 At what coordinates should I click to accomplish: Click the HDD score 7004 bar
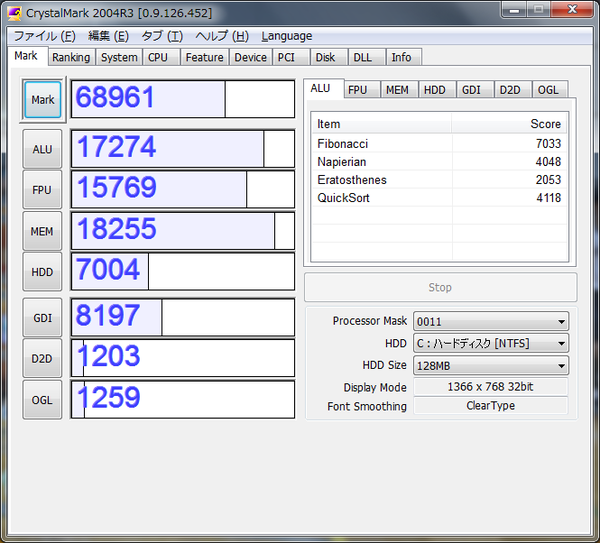coord(183,272)
